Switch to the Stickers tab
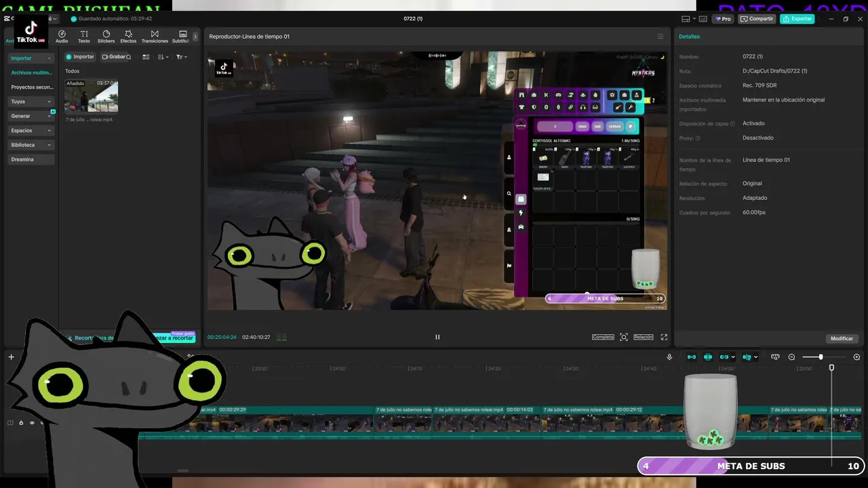Viewport: 868px width, 488px height. coord(106,37)
